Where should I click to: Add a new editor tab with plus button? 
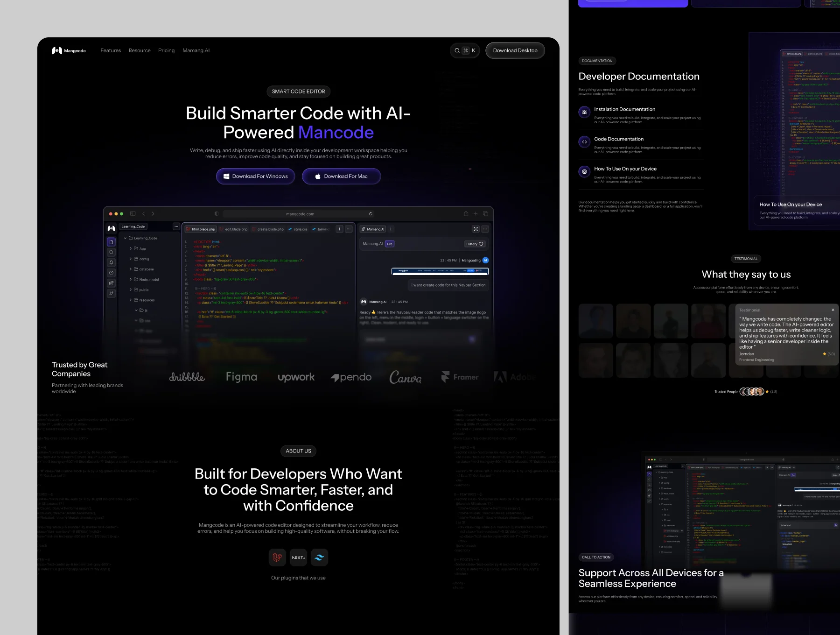[339, 229]
